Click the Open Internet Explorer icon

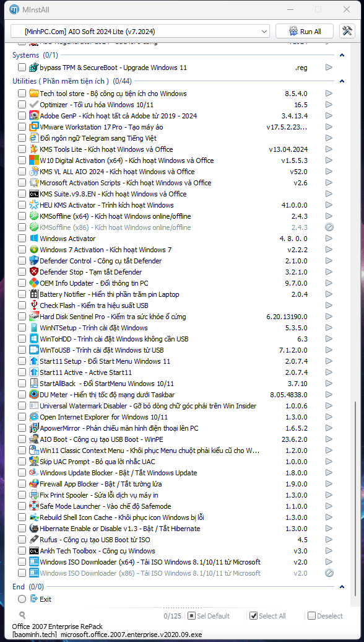(34, 417)
